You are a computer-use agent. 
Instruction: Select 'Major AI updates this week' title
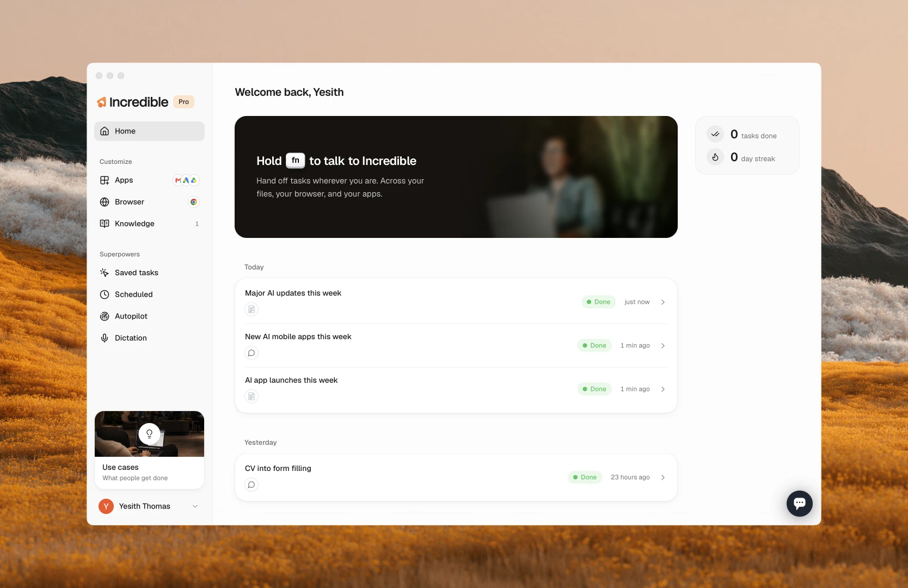[293, 293]
